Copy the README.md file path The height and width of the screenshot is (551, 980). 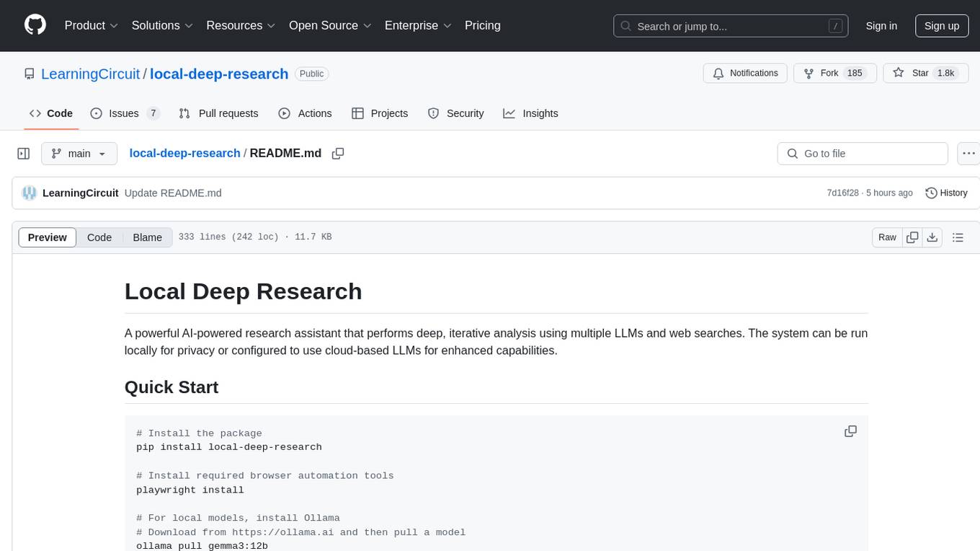pos(337,154)
